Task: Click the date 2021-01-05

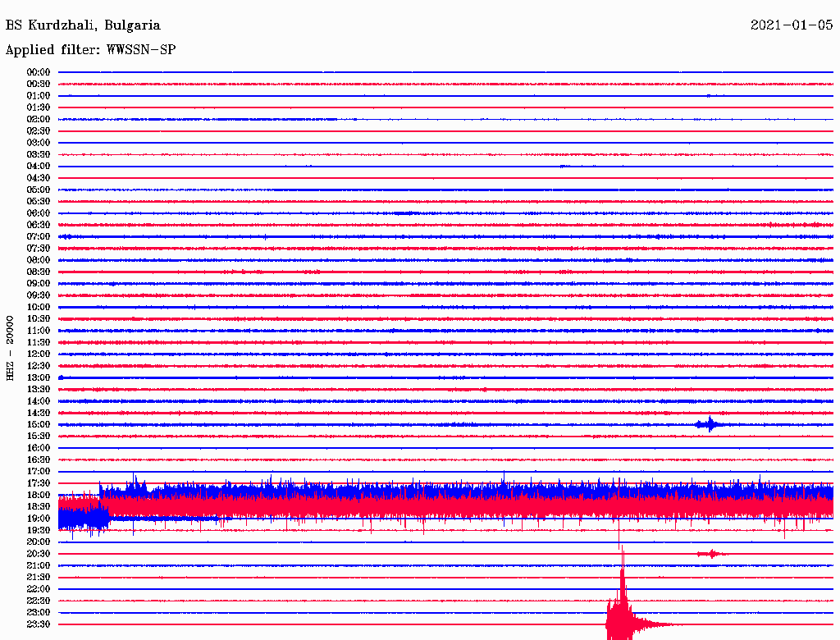Action: [x=792, y=25]
